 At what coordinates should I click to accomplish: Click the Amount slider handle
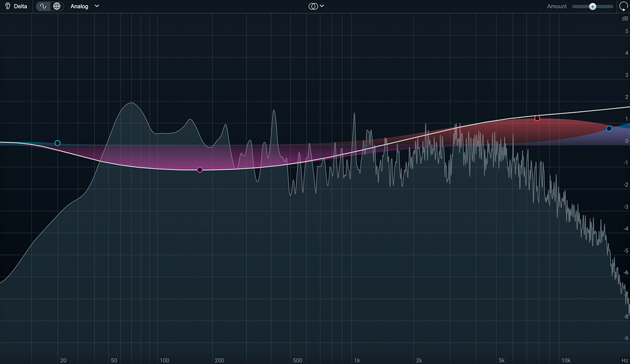[593, 7]
